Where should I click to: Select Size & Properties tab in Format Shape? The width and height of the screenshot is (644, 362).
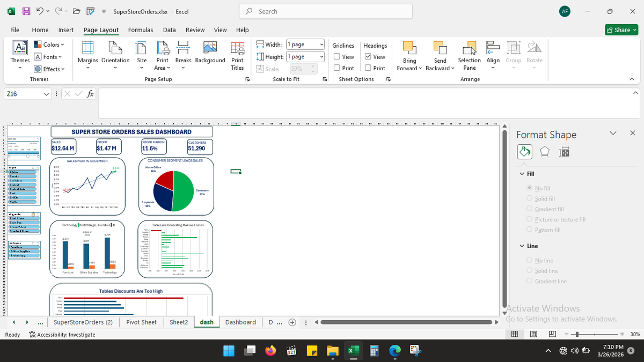[x=564, y=153]
